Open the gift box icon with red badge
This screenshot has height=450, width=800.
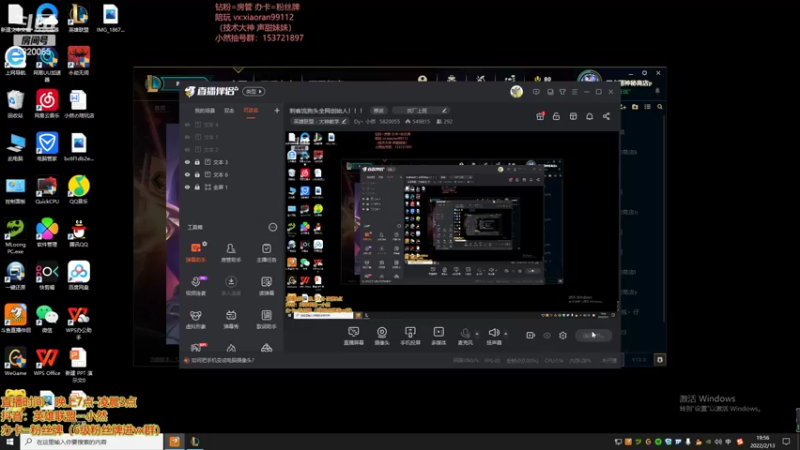pyautogui.click(x=540, y=116)
